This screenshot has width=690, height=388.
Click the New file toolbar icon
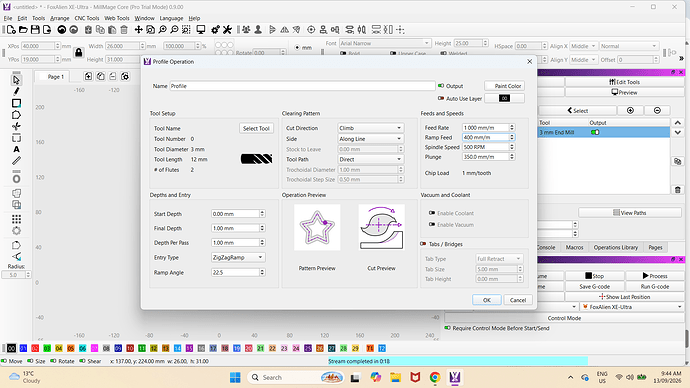[x=11, y=29]
